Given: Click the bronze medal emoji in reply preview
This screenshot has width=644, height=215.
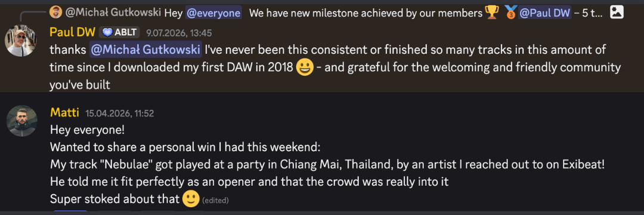Looking at the screenshot, I should coord(510,13).
